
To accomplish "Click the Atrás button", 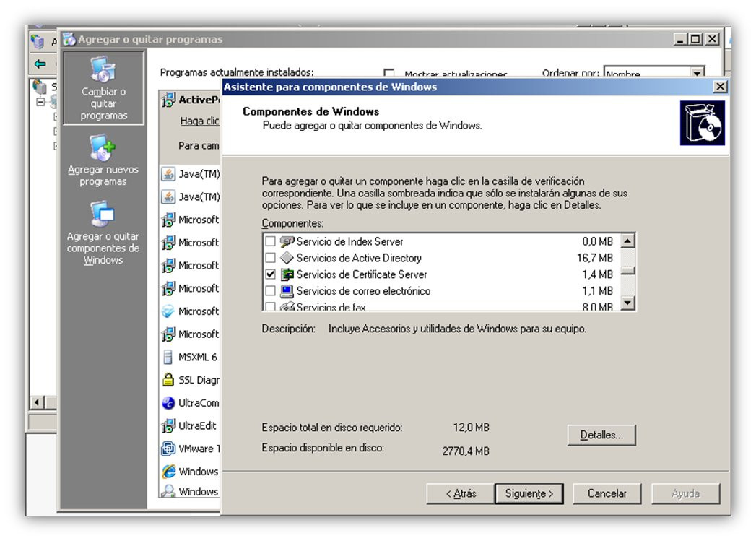I will [x=461, y=494].
